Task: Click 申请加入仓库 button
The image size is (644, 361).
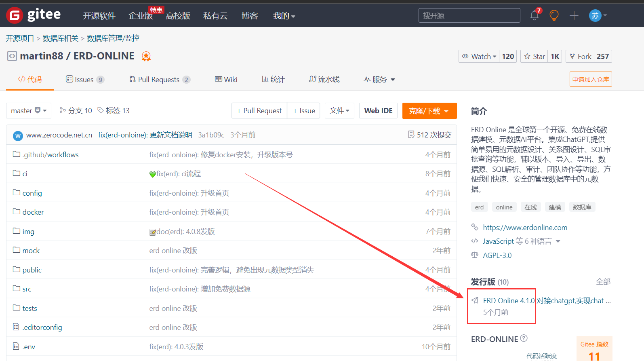Action: pyautogui.click(x=591, y=79)
